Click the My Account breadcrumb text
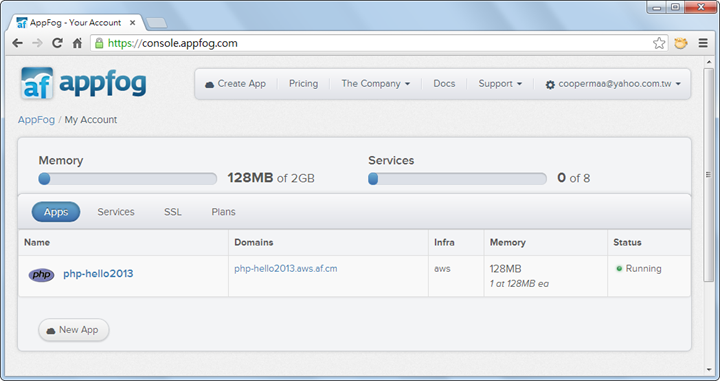This screenshot has height=381, width=720. click(90, 120)
